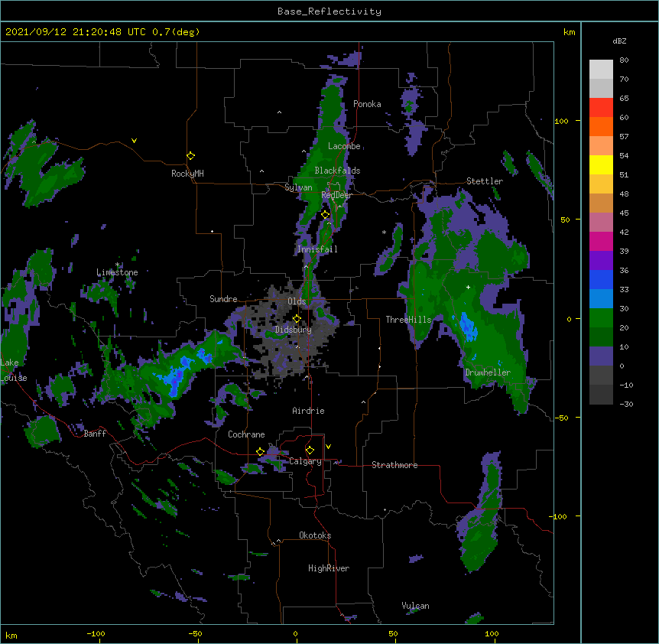Click the Olds label

coord(297,301)
